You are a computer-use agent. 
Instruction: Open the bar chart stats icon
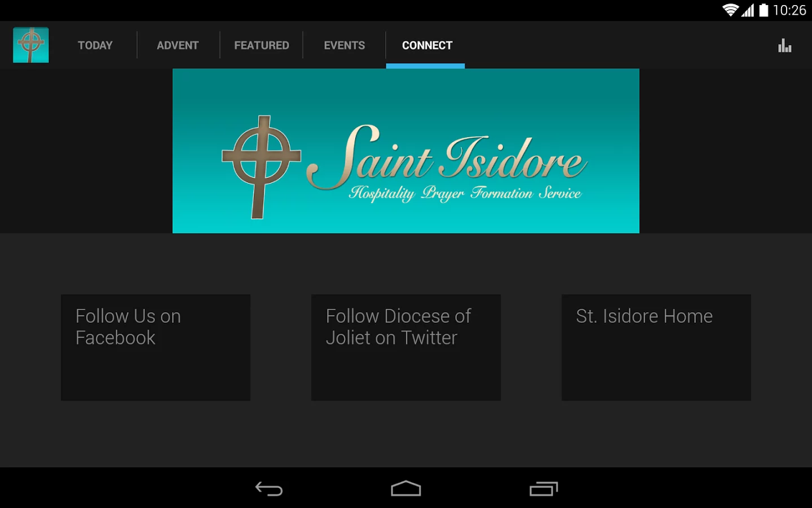click(x=784, y=46)
